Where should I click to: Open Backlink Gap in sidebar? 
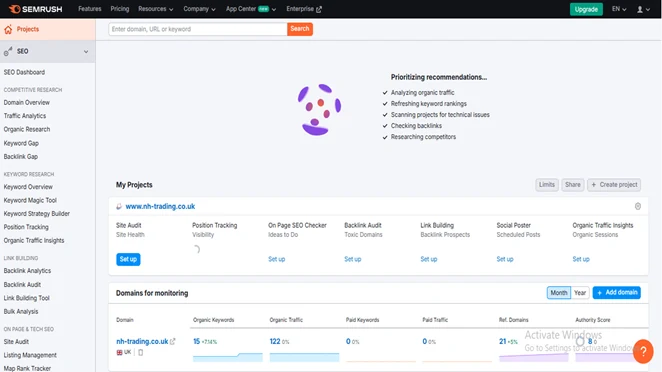click(21, 157)
